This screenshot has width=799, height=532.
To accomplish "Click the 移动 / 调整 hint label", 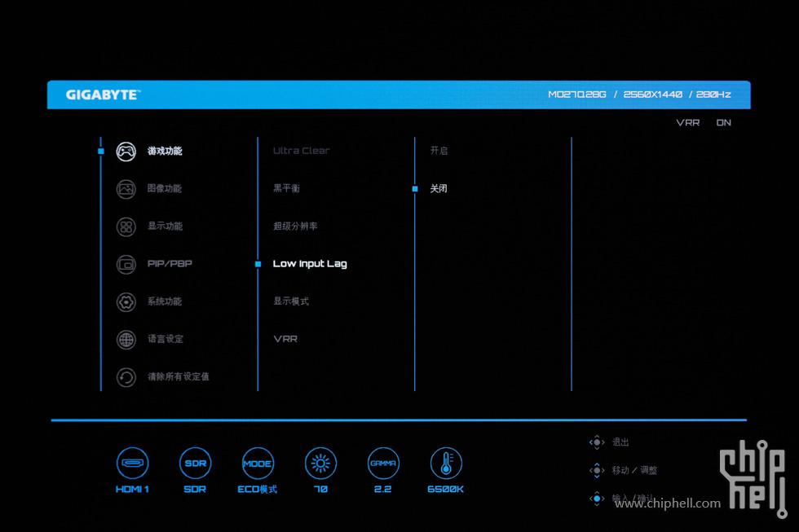I will pyautogui.click(x=634, y=470).
